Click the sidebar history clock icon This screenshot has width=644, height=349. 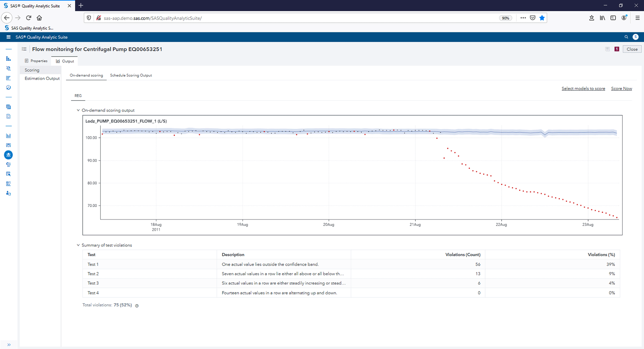click(x=9, y=88)
